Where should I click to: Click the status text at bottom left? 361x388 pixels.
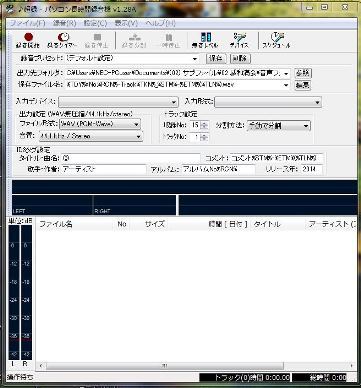[20, 377]
